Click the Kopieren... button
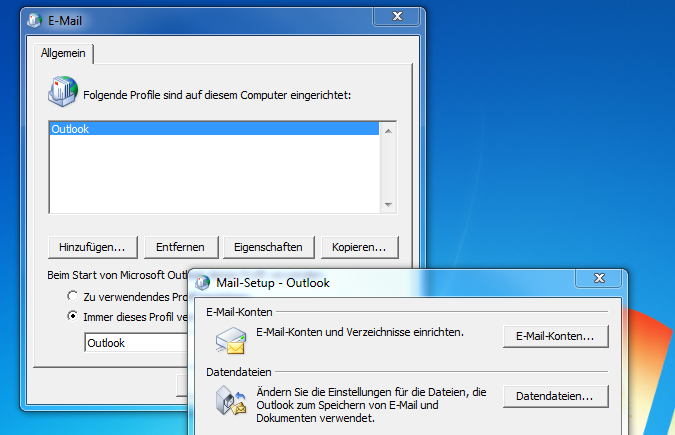The height and width of the screenshot is (435, 675). (359, 247)
